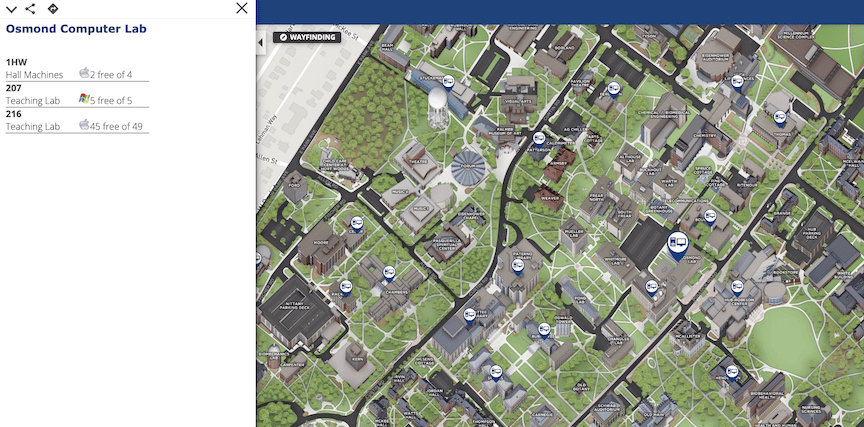Click the Osmond Computer Lab heading
Image resolution: width=864 pixels, height=427 pixels.
[x=76, y=29]
